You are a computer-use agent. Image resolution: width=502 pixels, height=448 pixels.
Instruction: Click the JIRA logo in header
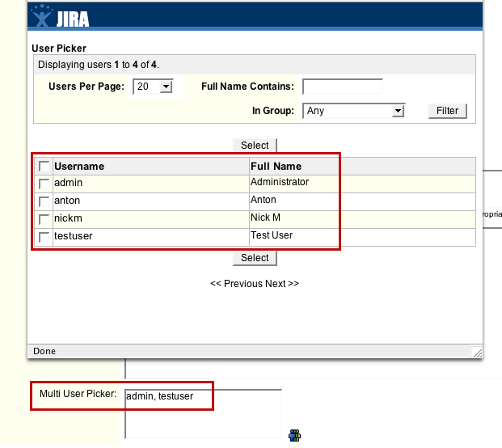[60, 16]
